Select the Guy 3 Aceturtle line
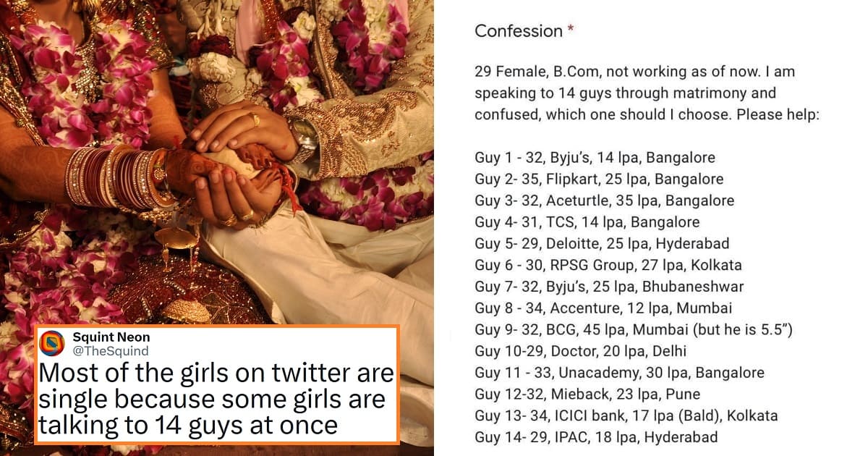 (x=604, y=200)
